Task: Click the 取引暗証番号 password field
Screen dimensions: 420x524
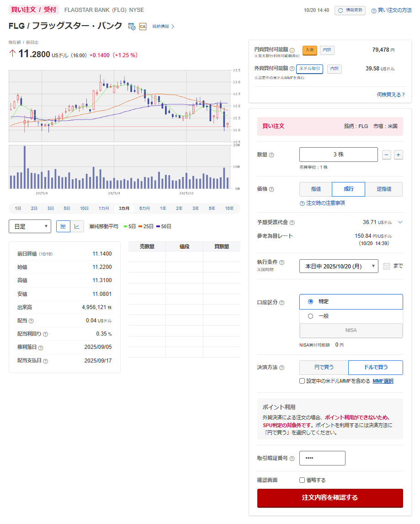Action: (322, 458)
